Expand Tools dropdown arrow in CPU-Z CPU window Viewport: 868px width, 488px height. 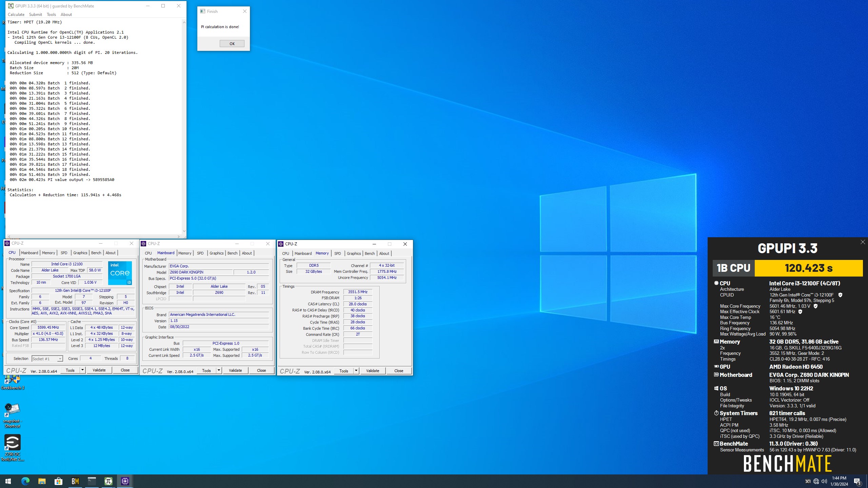82,370
